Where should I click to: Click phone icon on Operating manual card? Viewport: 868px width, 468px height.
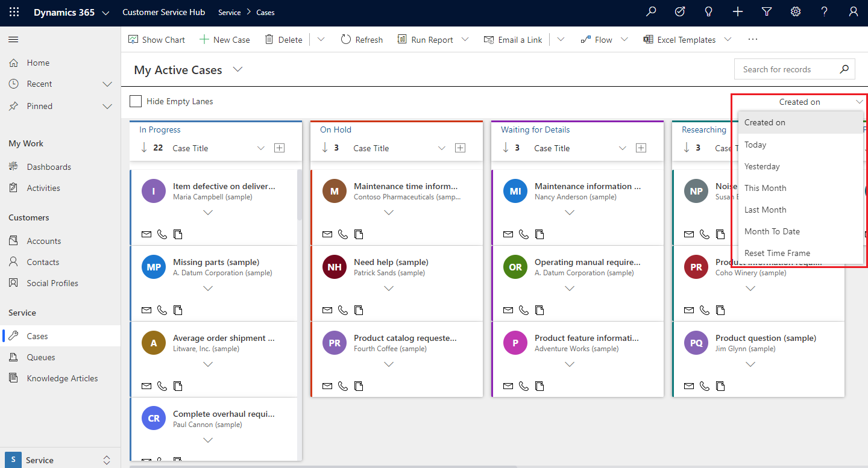pyautogui.click(x=523, y=310)
